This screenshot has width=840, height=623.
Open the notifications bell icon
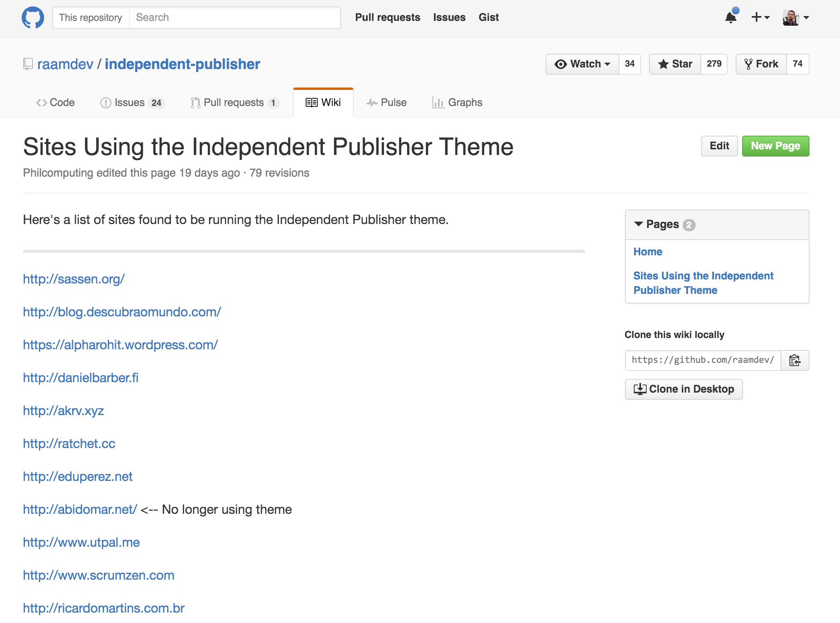point(731,17)
